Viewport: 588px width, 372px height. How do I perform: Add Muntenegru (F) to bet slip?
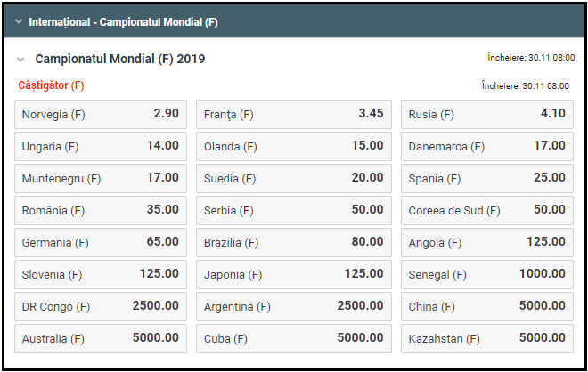101,178
